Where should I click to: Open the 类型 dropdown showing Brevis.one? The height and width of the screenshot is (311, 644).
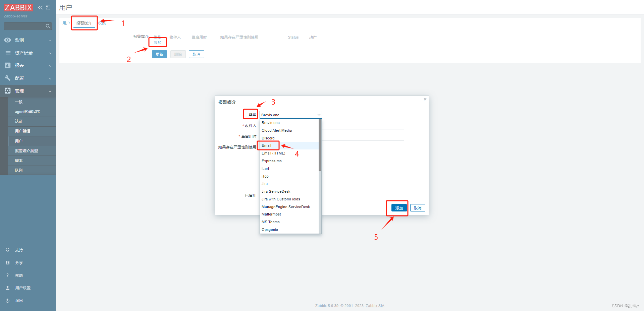[x=291, y=115]
